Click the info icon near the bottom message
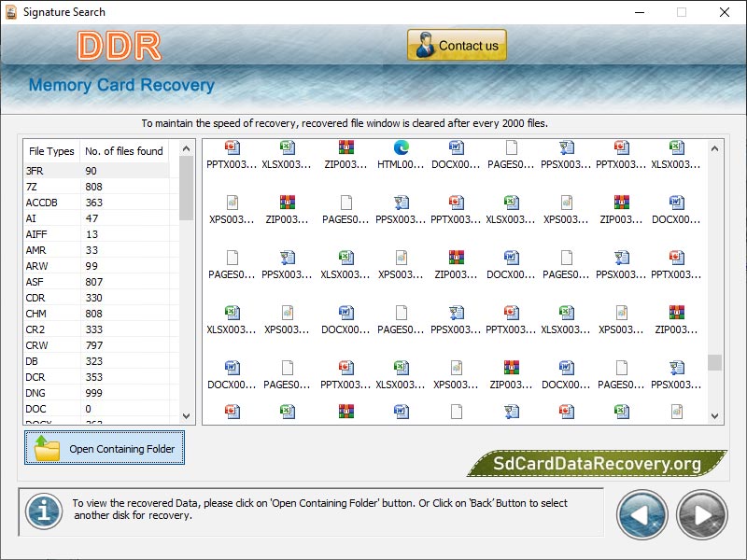Image resolution: width=747 pixels, height=560 pixels. [43, 512]
